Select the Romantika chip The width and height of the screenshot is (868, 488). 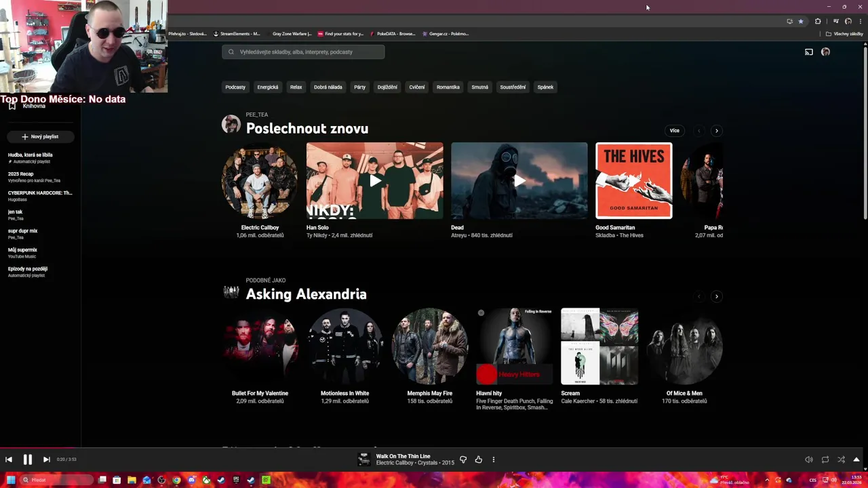click(x=448, y=87)
